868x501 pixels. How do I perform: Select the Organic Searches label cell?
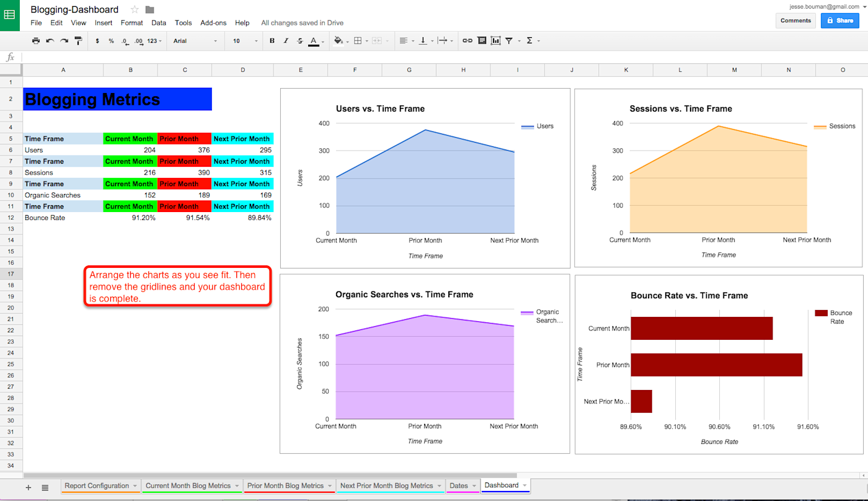click(63, 195)
